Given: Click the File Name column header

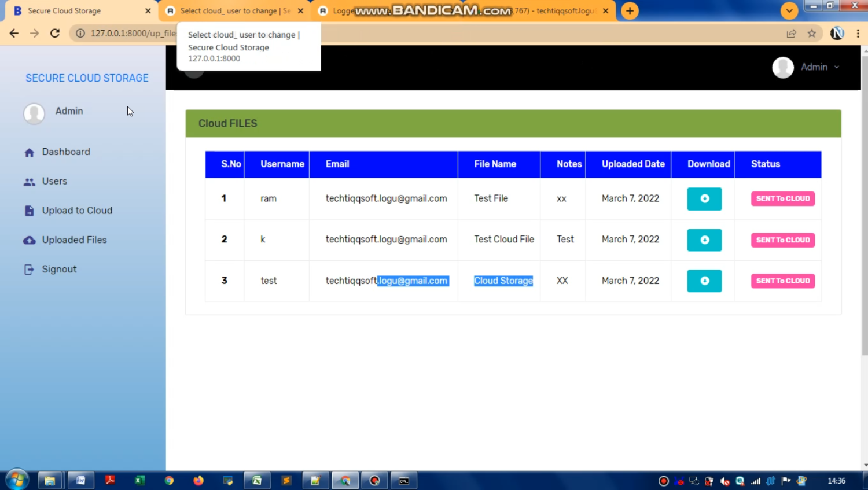Looking at the screenshot, I should (x=495, y=164).
